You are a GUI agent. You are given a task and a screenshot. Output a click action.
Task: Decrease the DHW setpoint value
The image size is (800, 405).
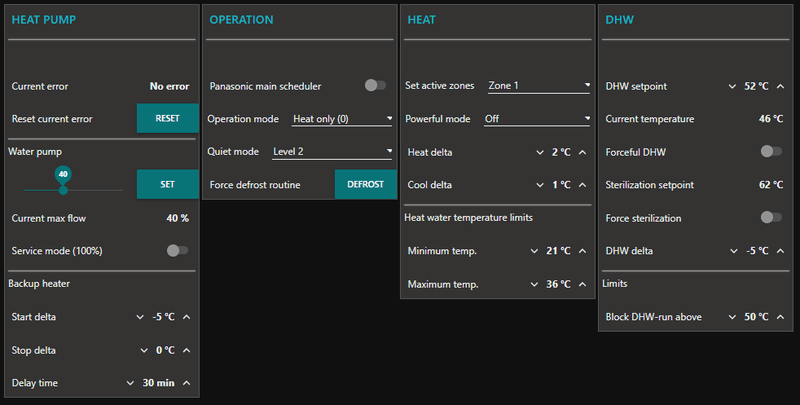click(x=733, y=86)
